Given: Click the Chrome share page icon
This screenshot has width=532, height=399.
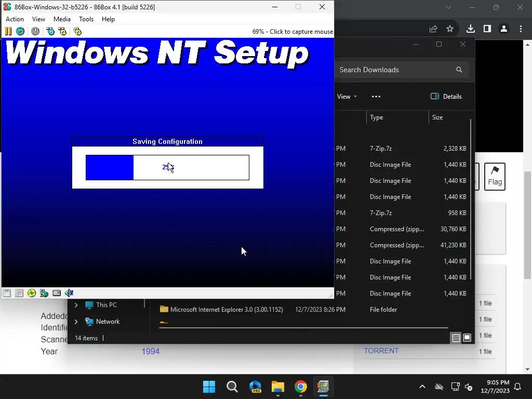Looking at the screenshot, I should click(433, 29).
